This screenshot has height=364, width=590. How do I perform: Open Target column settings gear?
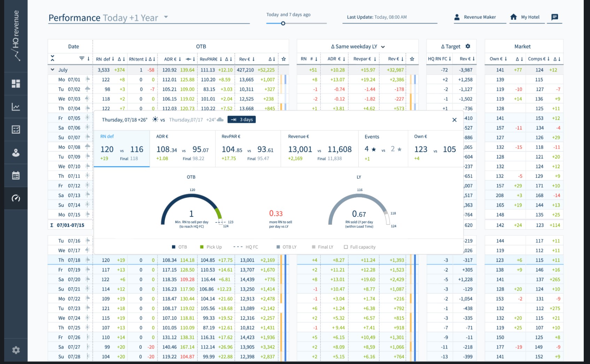click(468, 46)
